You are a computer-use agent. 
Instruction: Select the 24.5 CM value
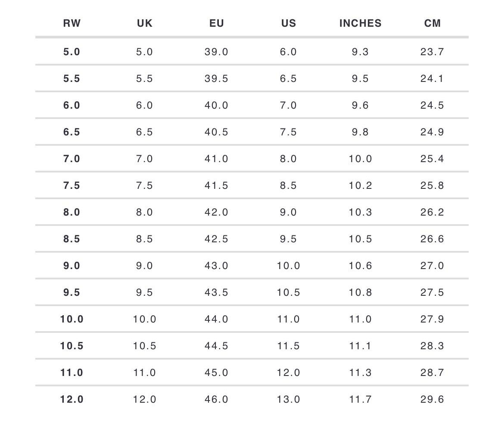(x=432, y=106)
